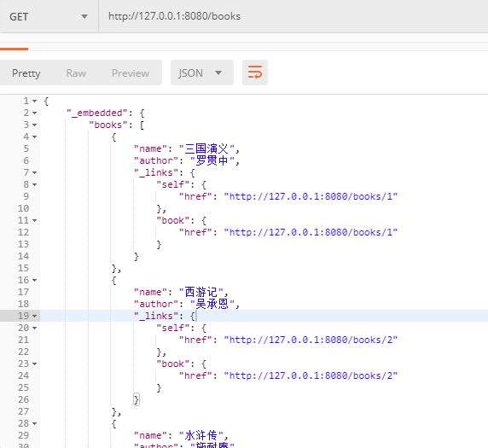Open the books/2 self href link
This screenshot has width=488, height=448.
311,340
